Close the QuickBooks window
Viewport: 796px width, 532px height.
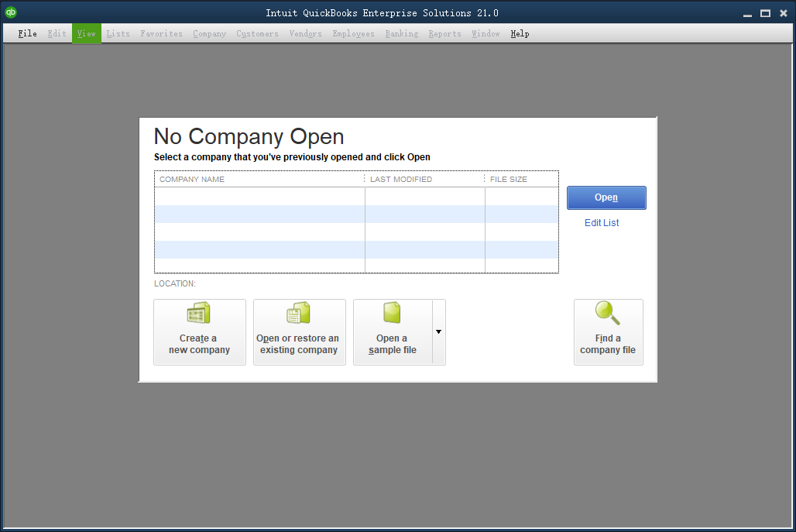[784, 13]
